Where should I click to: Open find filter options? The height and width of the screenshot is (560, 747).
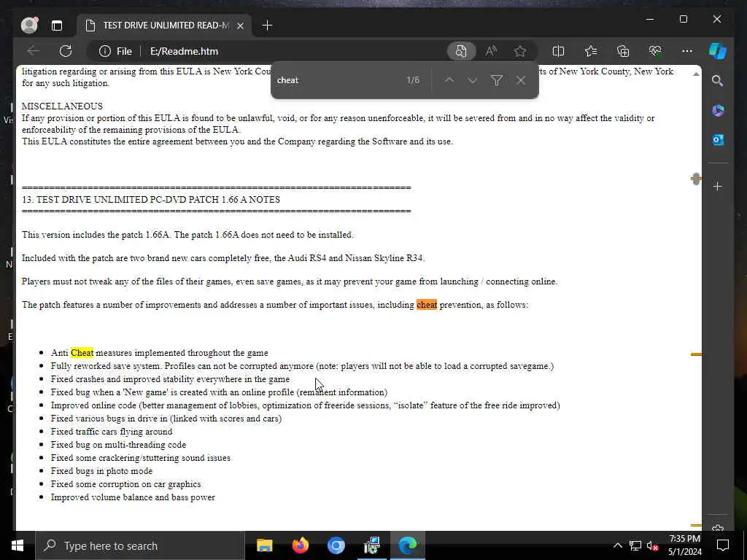click(x=496, y=80)
